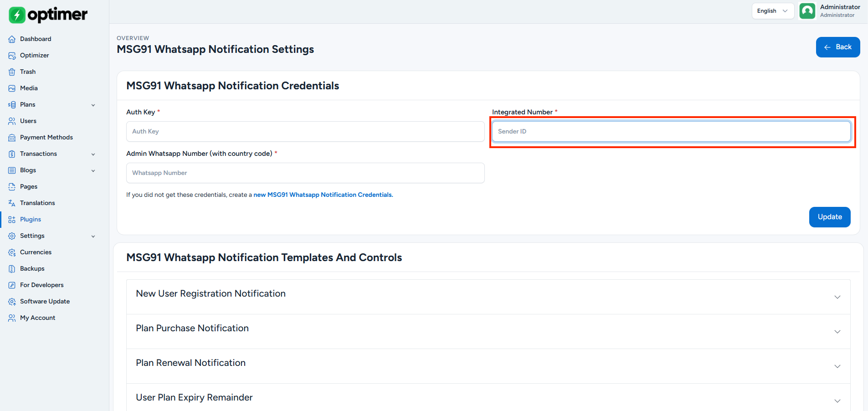This screenshot has height=411, width=868.
Task: Click the Plugins grid icon
Action: pos(12,220)
